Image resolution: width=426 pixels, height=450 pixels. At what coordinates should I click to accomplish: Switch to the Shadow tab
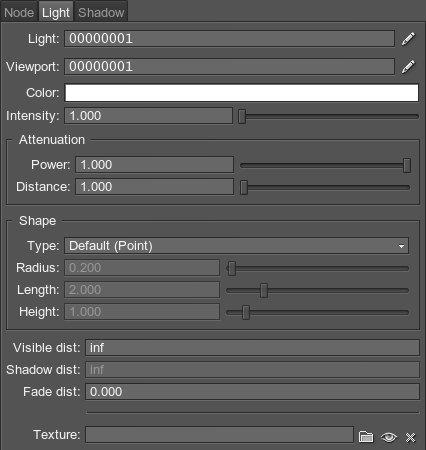pos(101,13)
